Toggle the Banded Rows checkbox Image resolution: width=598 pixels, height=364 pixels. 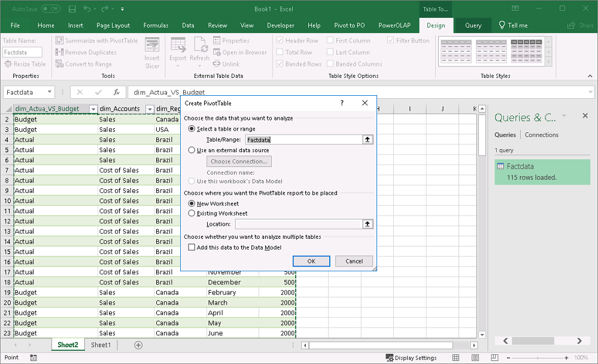pyautogui.click(x=280, y=64)
